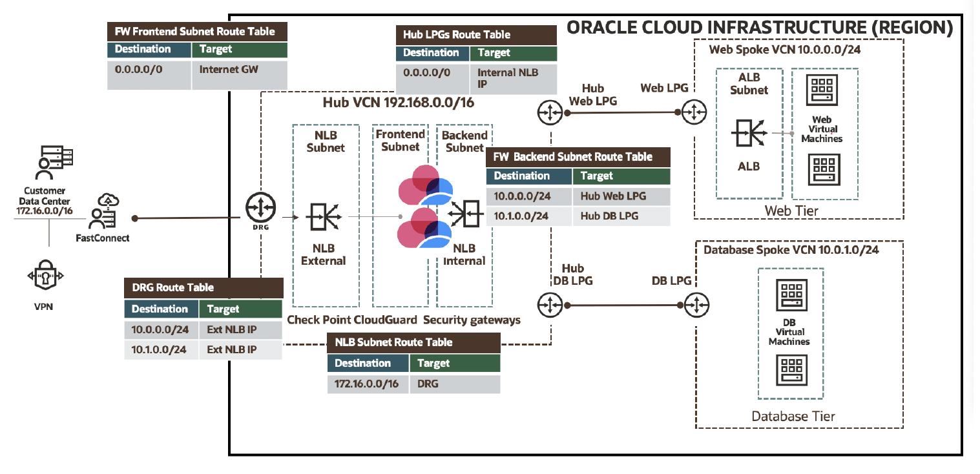980x474 pixels.
Task: Click the Frontend Subnet label
Action: click(401, 140)
